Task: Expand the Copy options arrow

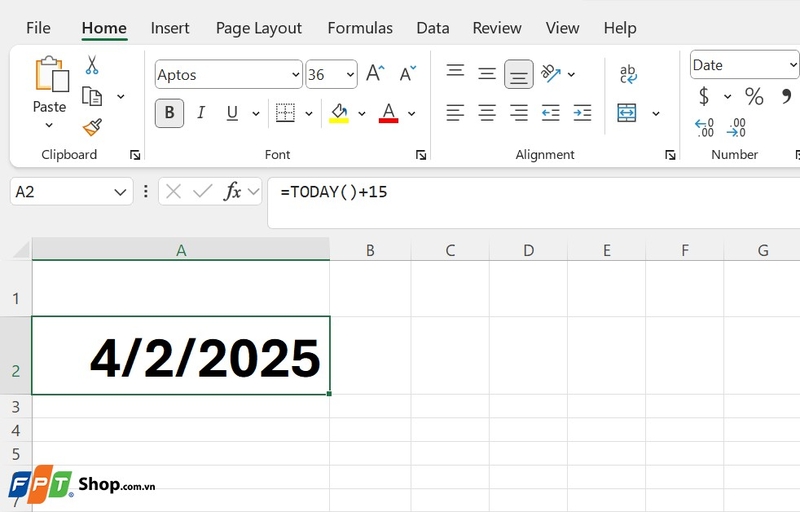Action: point(120,96)
